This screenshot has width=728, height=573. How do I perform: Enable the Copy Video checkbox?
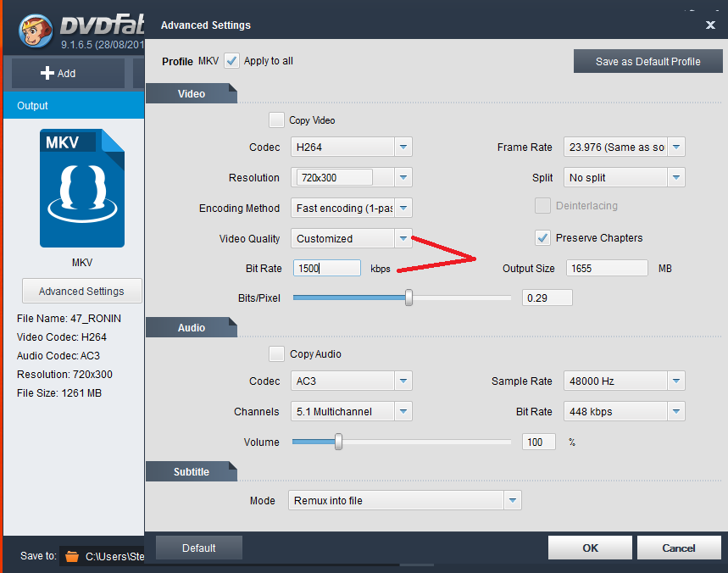click(x=276, y=120)
